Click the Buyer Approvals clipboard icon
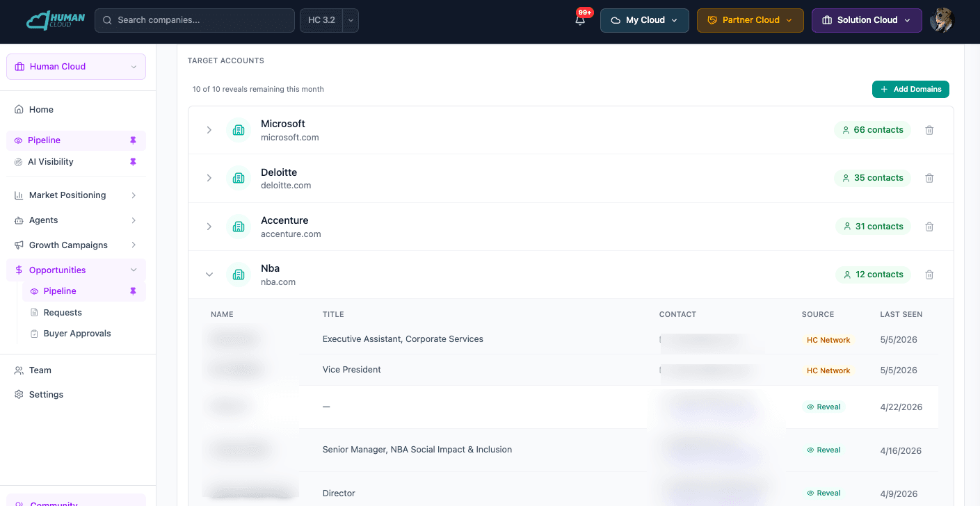This screenshot has width=980, height=506. (x=34, y=334)
